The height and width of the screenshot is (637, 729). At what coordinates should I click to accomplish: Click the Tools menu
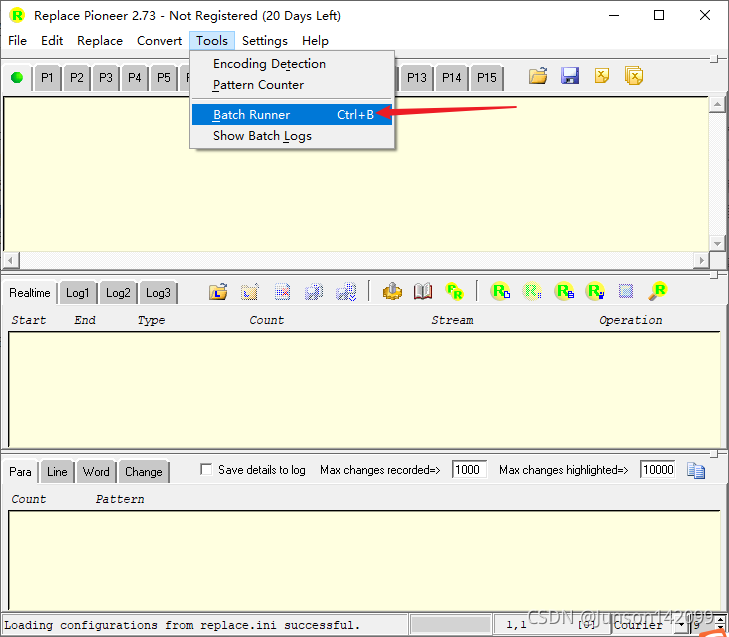[x=212, y=41]
